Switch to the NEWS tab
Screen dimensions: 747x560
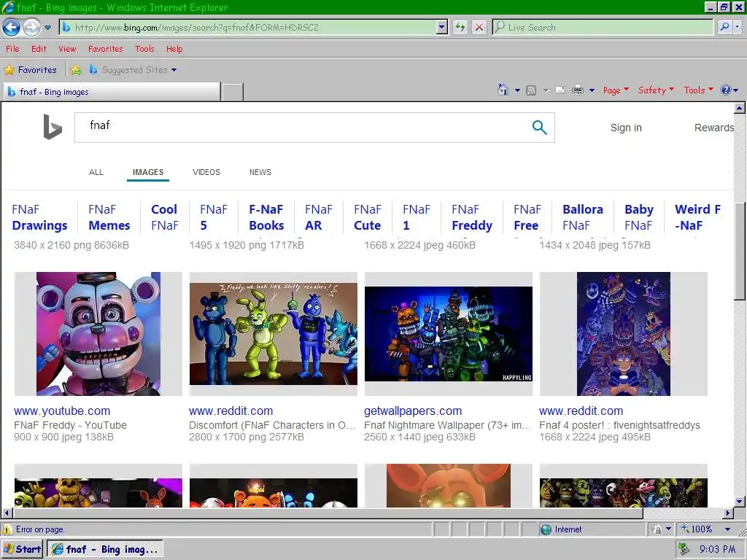(260, 172)
